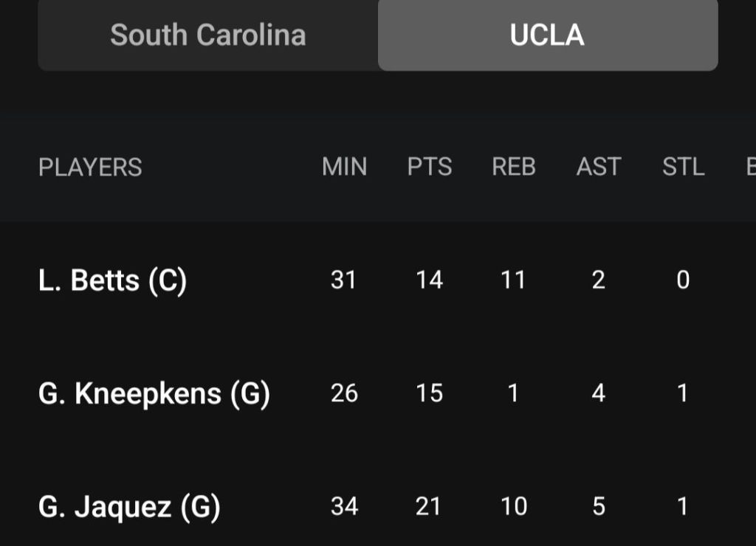756x546 pixels.
Task: Click the PLAYERS column header
Action: click(90, 167)
